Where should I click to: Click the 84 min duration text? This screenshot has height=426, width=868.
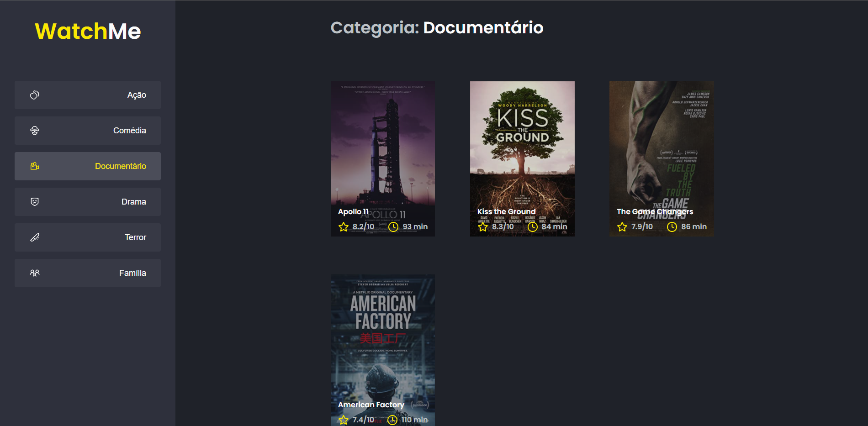(x=554, y=226)
